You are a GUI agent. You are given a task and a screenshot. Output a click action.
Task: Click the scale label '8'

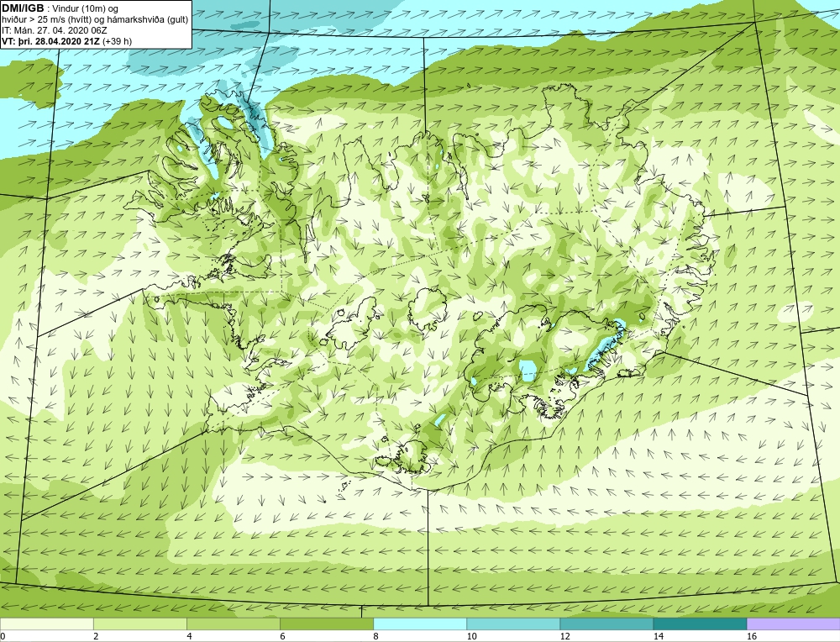click(376, 636)
